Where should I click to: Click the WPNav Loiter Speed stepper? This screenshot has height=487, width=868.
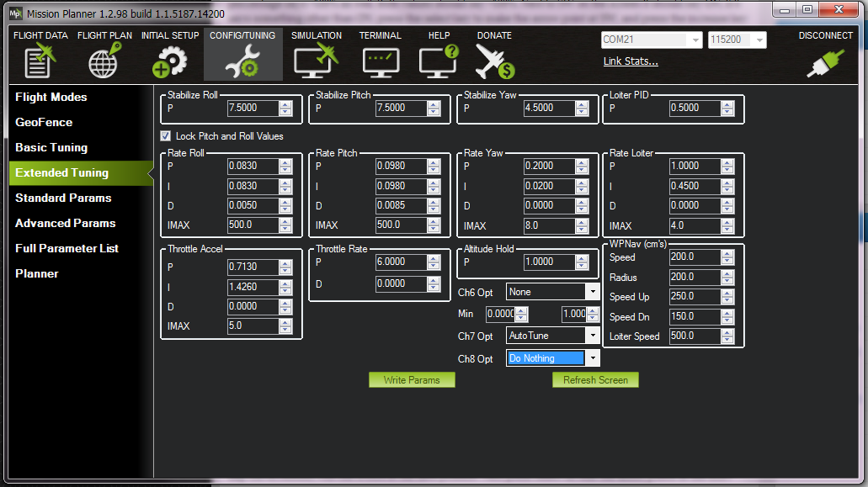(x=727, y=336)
